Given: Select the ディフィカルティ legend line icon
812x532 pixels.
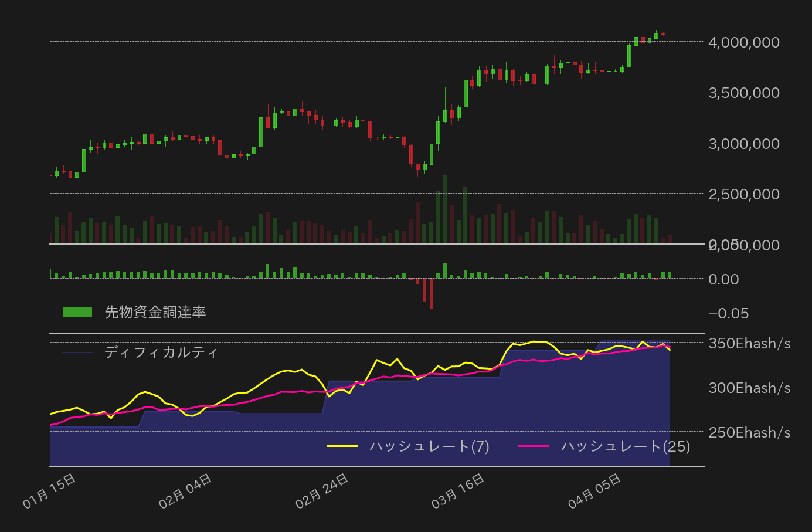Looking at the screenshot, I should pyautogui.click(x=77, y=353).
